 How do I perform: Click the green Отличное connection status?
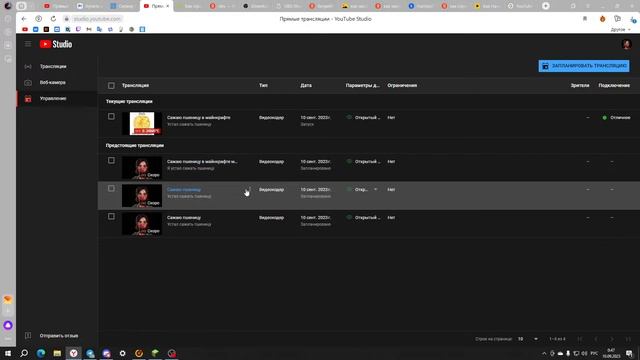[616, 118]
